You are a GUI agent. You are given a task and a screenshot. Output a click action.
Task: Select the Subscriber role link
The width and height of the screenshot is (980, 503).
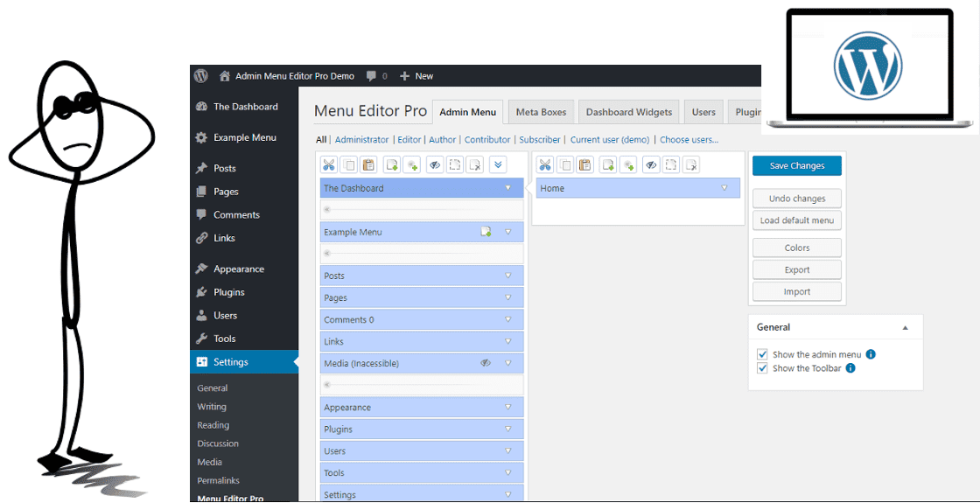pyautogui.click(x=540, y=139)
